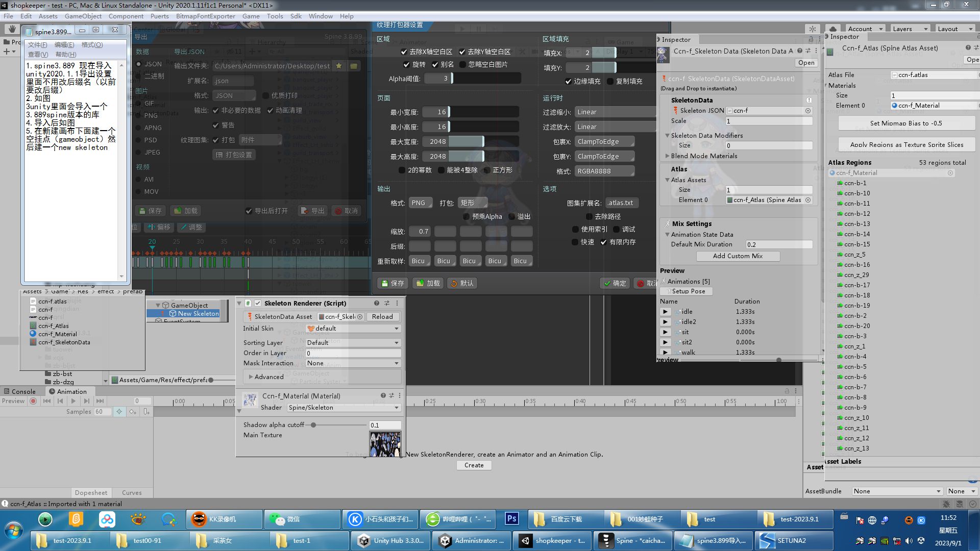Open the Component menu

point(126,16)
